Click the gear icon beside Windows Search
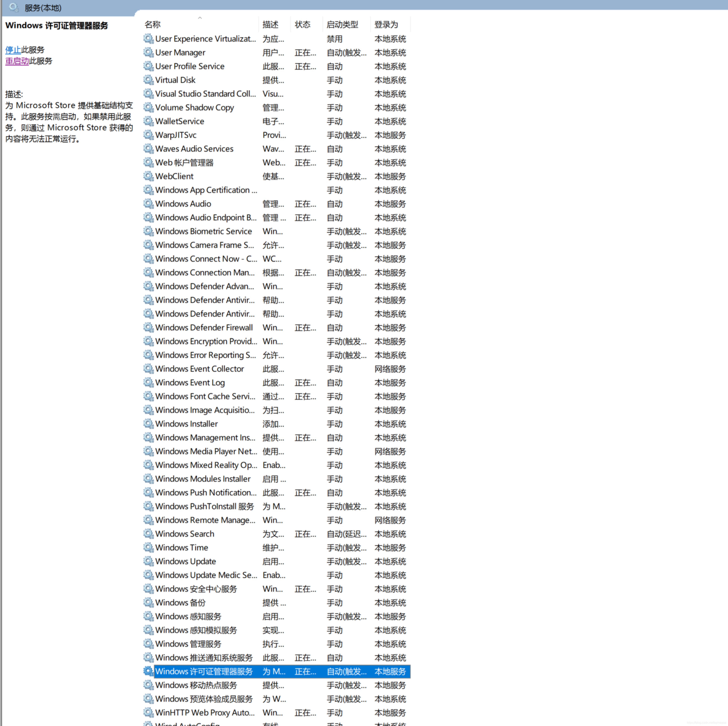The width and height of the screenshot is (728, 726). pyautogui.click(x=149, y=534)
